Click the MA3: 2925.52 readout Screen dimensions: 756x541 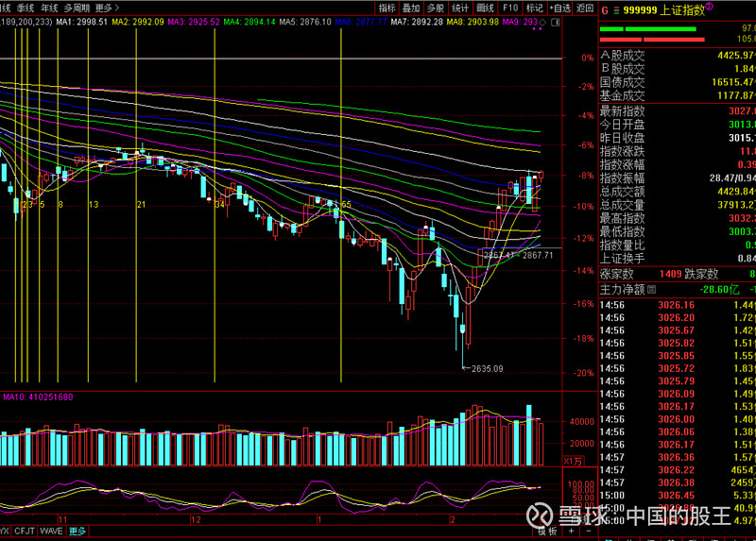coord(194,22)
